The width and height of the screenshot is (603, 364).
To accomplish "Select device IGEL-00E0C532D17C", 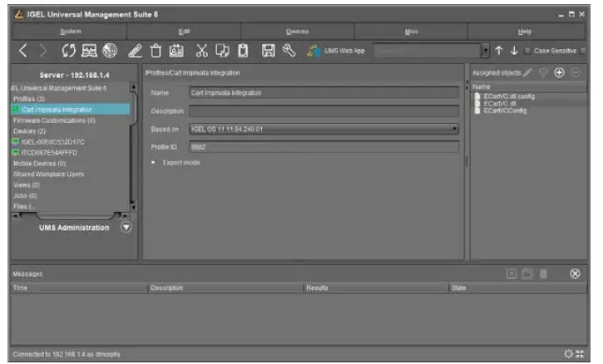I will pos(52,142).
